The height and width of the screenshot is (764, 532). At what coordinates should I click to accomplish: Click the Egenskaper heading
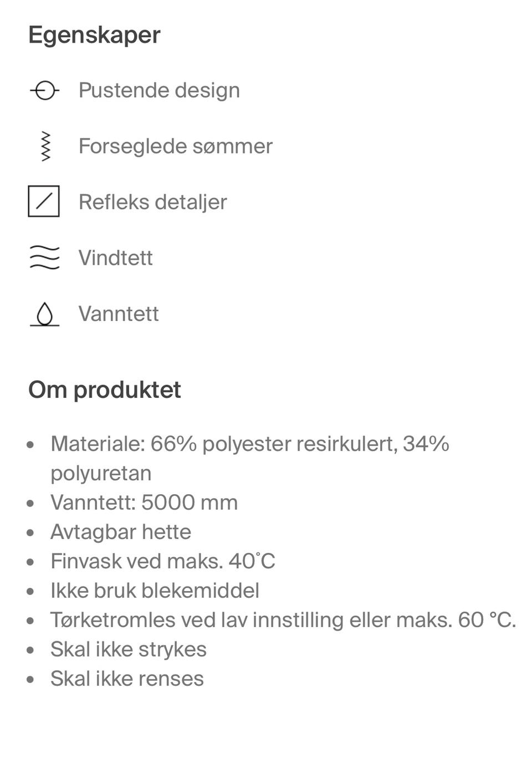94,35
